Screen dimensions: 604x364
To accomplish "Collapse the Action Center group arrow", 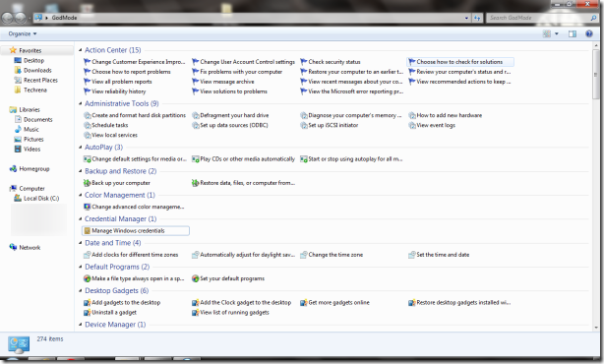I will pyautogui.click(x=81, y=50).
